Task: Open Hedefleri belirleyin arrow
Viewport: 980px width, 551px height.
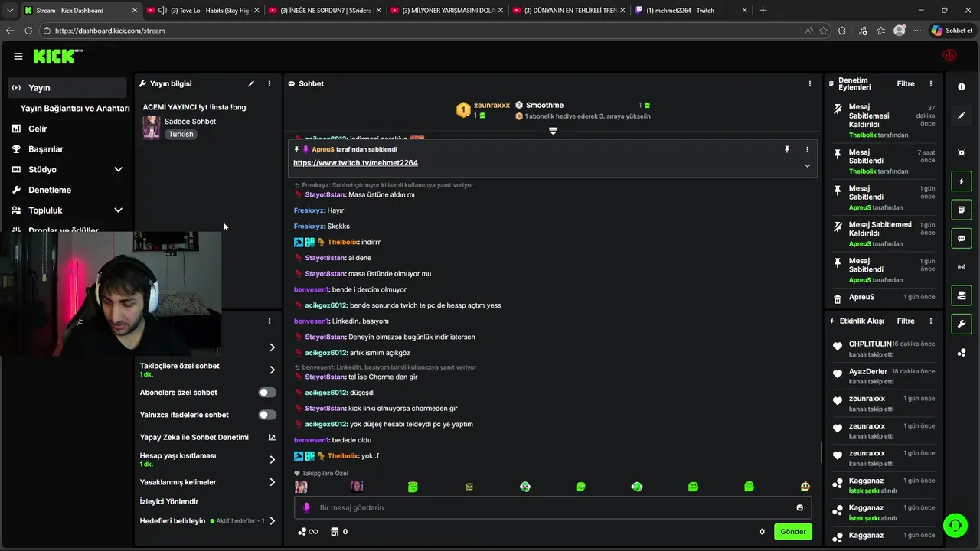Action: (272, 521)
